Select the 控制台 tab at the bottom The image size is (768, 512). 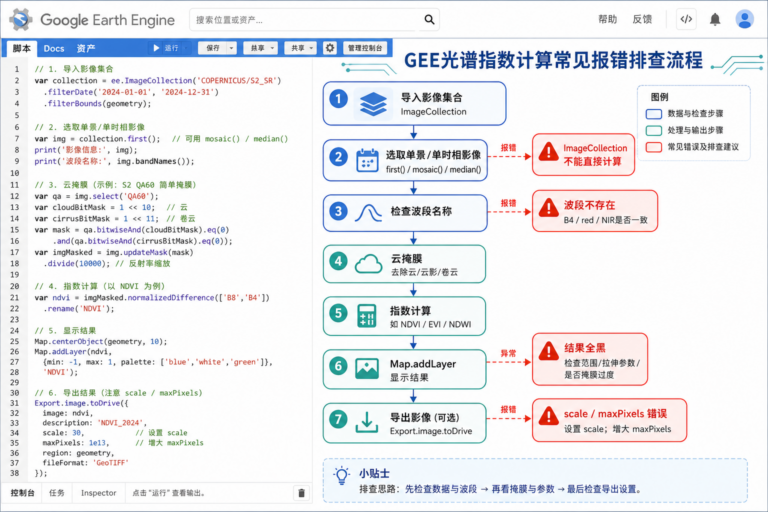pyautogui.click(x=23, y=493)
